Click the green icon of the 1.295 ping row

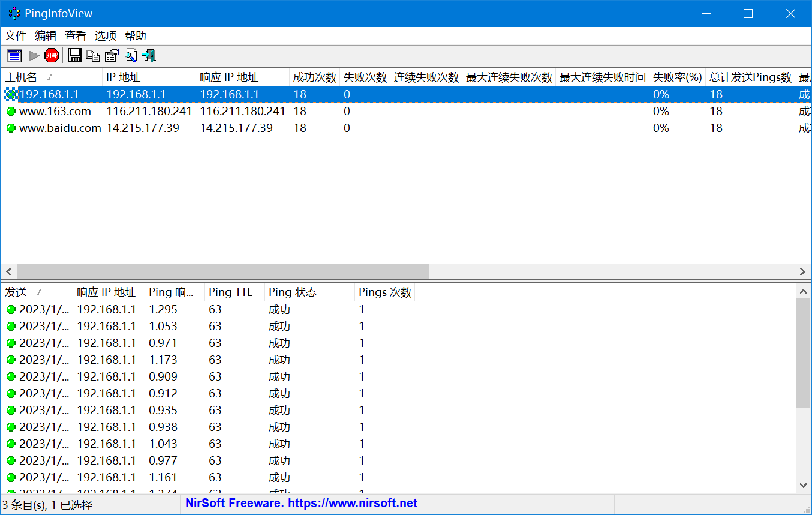[x=11, y=309]
